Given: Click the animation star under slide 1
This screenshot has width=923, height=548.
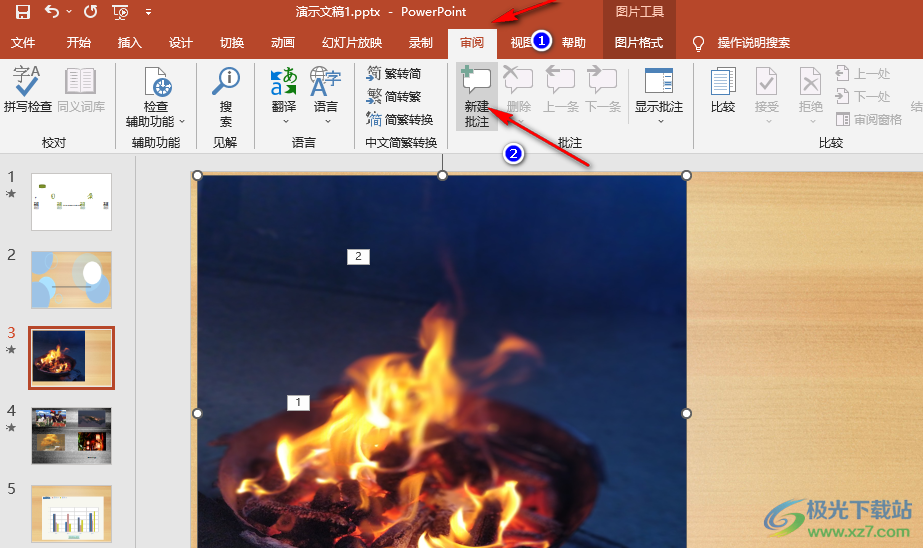Looking at the screenshot, I should [x=11, y=193].
